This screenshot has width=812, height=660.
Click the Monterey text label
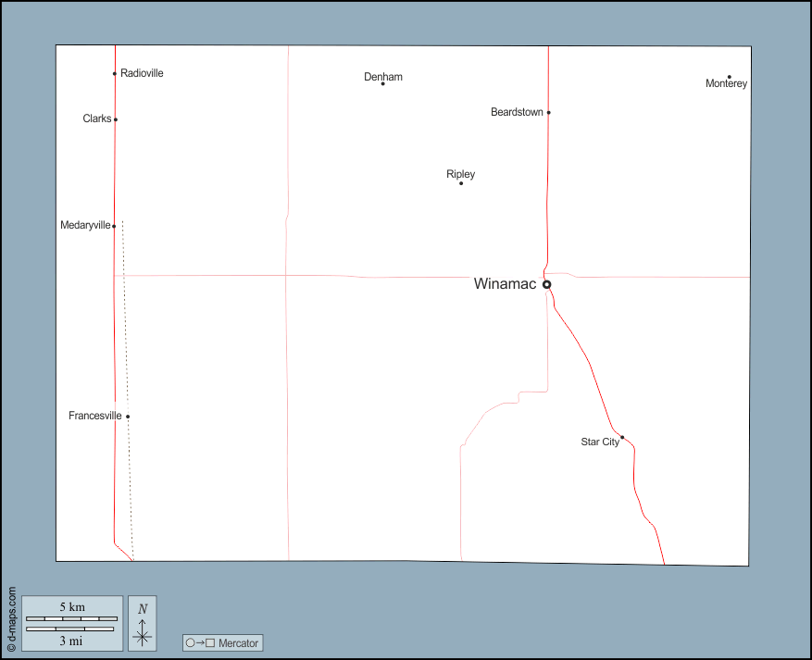click(726, 84)
